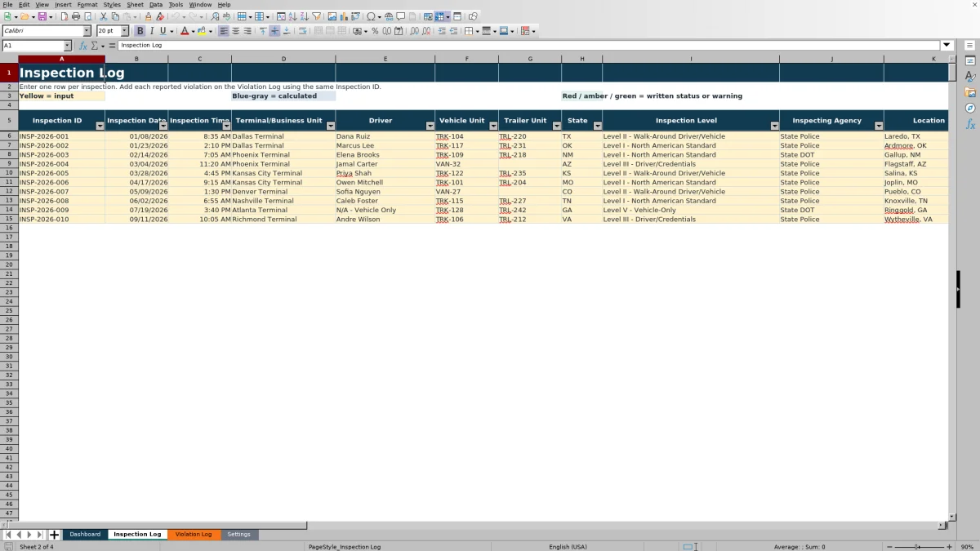The width and height of the screenshot is (980, 551).
Task: Open sidebar Functions fx deck
Action: (x=970, y=124)
